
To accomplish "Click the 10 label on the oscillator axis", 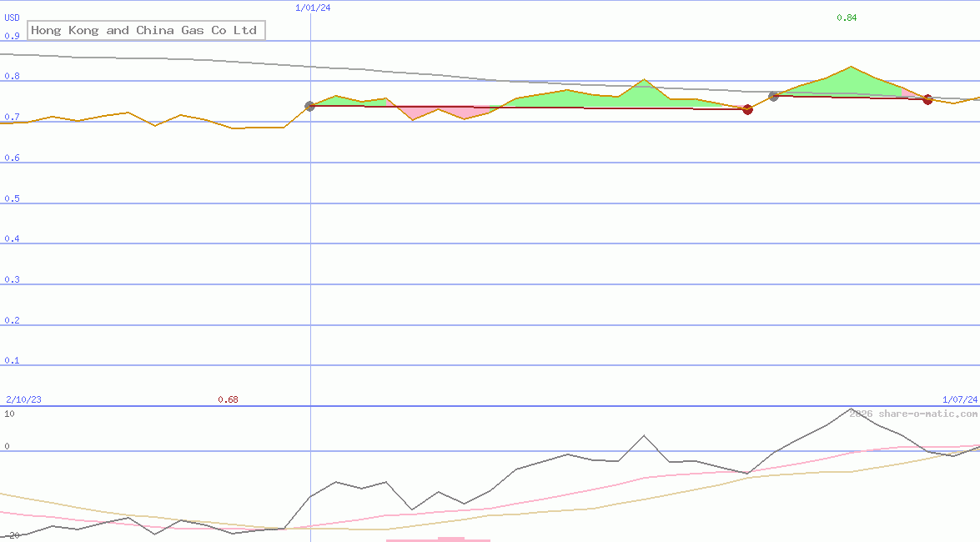I will point(9,414).
